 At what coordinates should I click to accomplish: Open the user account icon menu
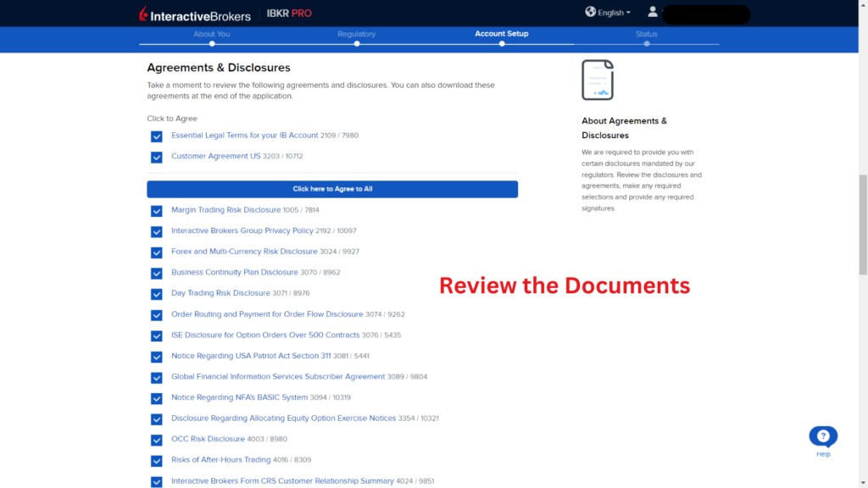(652, 13)
